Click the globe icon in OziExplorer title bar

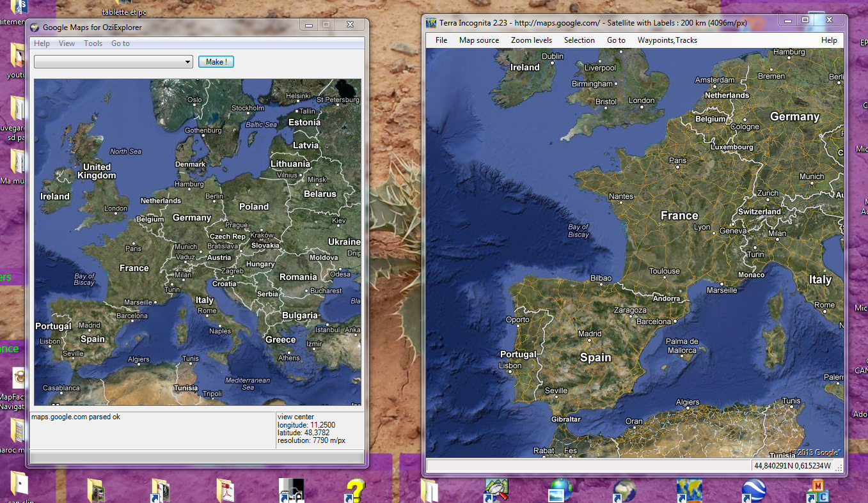coord(35,27)
